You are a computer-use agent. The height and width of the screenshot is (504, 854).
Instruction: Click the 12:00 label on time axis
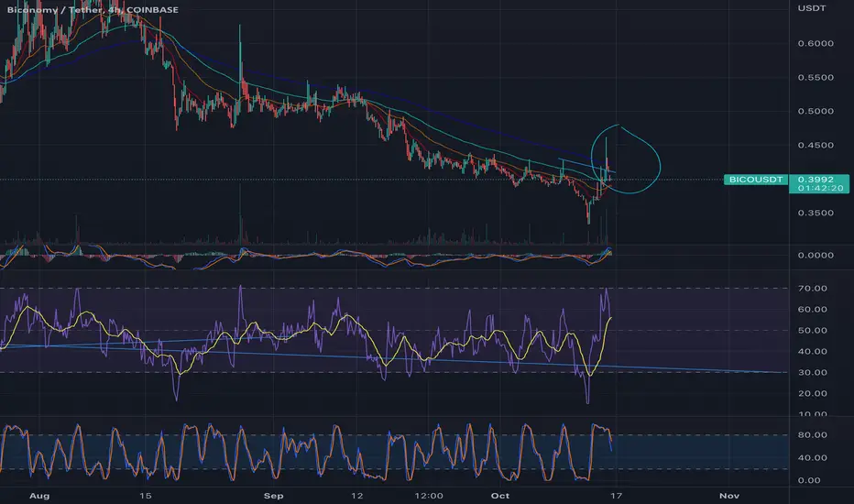429,496
